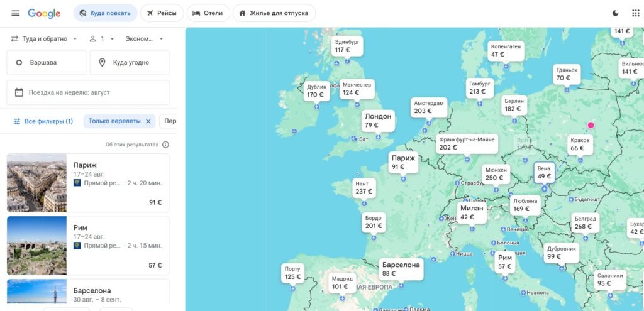Viewport: 644px width, 311px height.
Task: Click the airport marker near Будапешт
Action: coord(570,199)
